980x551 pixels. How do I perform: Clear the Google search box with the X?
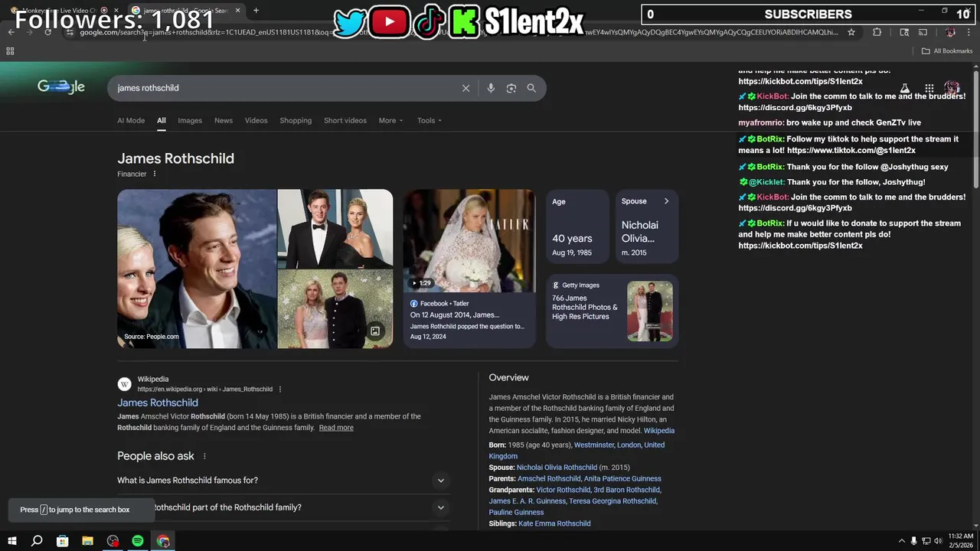point(465,88)
